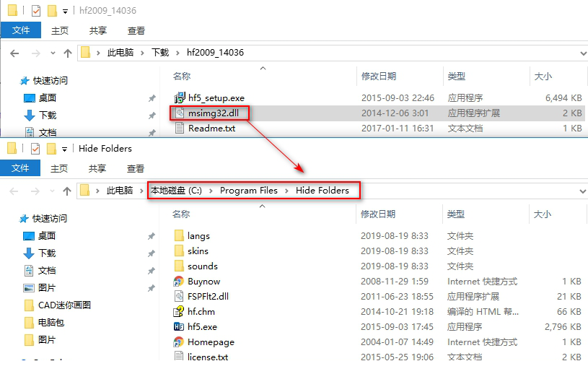Select the license.txt file icon
The image size is (588, 374).
(179, 356)
